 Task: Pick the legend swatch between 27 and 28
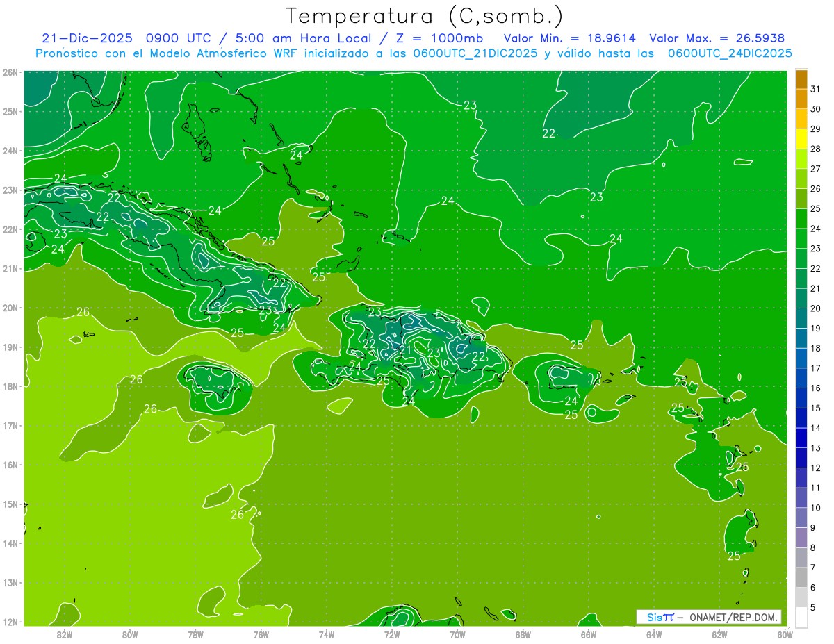tap(802, 159)
